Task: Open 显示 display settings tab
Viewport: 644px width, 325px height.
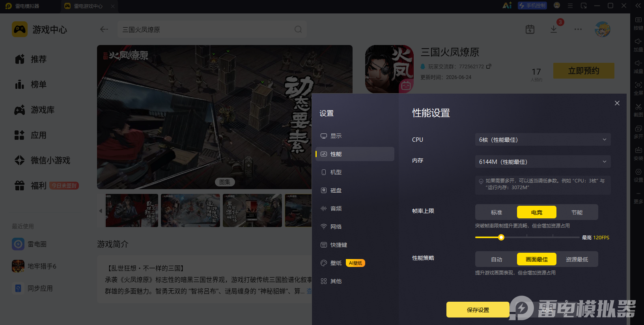Action: click(x=355, y=136)
